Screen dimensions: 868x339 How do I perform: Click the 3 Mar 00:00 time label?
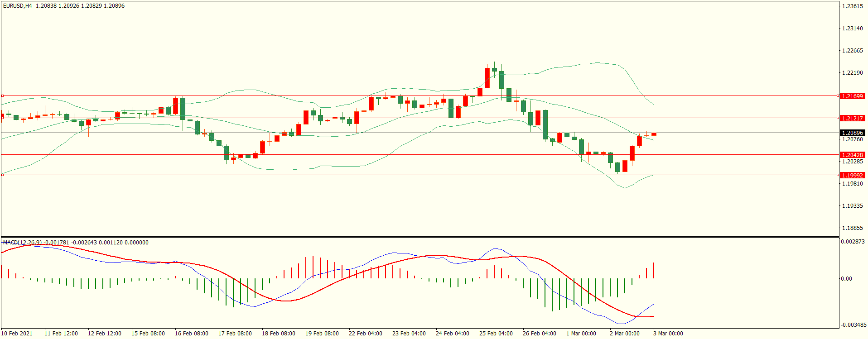(x=668, y=334)
